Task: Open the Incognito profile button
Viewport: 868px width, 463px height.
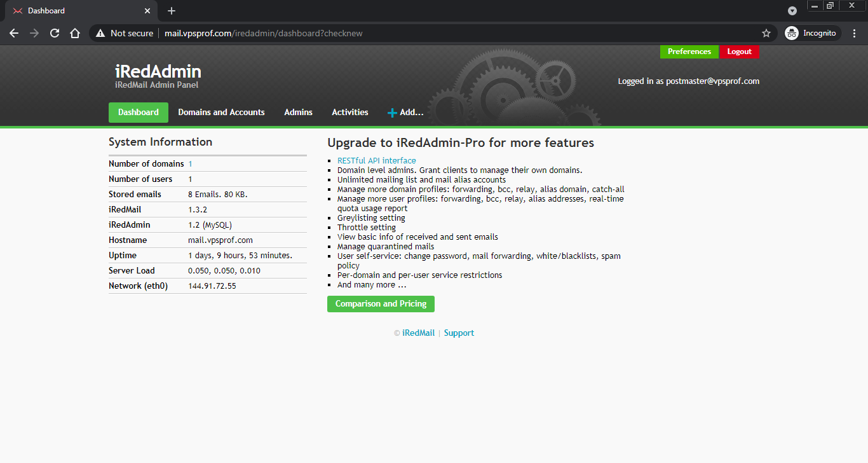Action: [813, 33]
